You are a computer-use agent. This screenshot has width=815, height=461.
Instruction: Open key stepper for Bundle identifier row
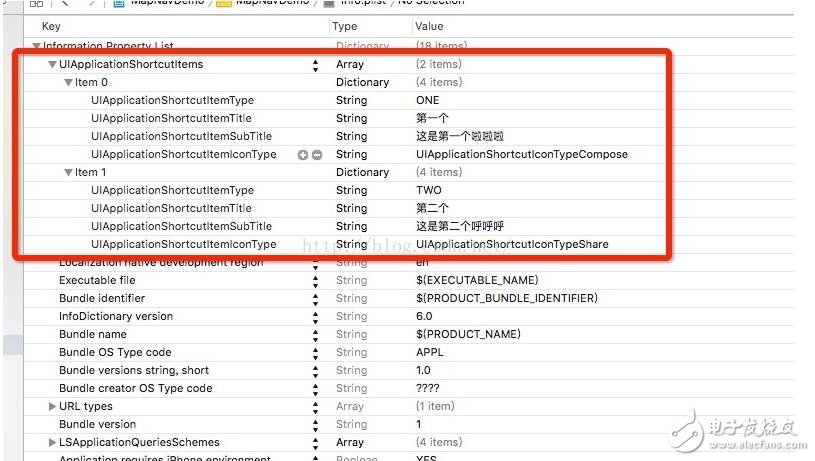coord(316,299)
